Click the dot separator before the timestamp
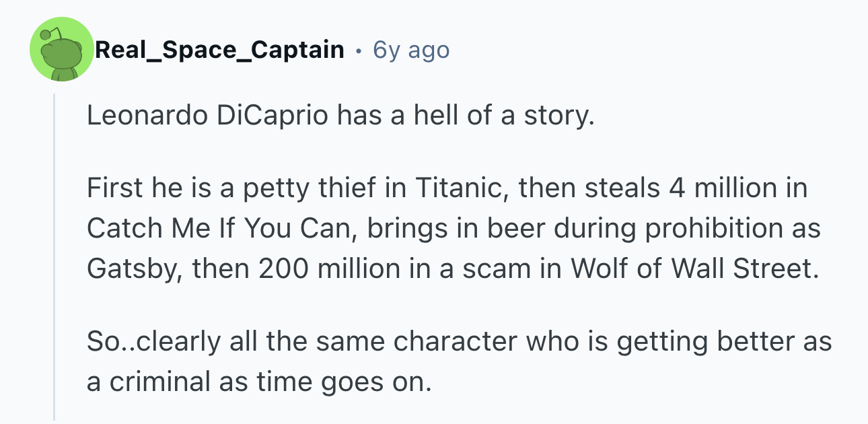 (x=359, y=50)
